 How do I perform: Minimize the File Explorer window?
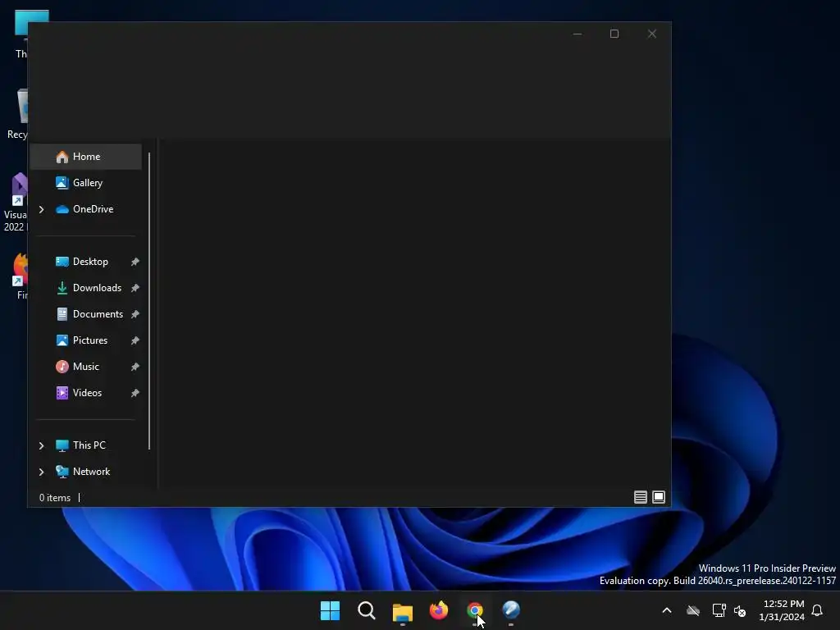click(x=577, y=34)
